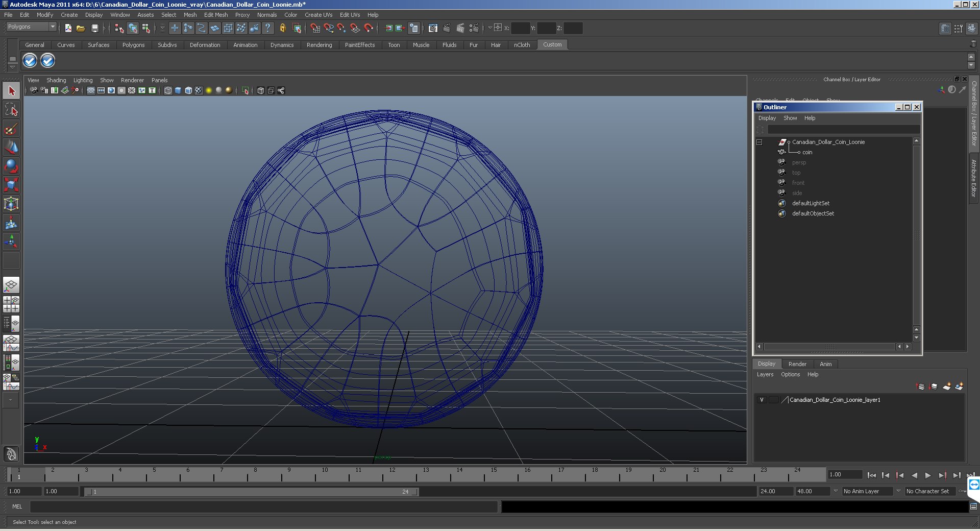
Task: Click the Snap to curves magnet icon
Action: [x=329, y=29]
